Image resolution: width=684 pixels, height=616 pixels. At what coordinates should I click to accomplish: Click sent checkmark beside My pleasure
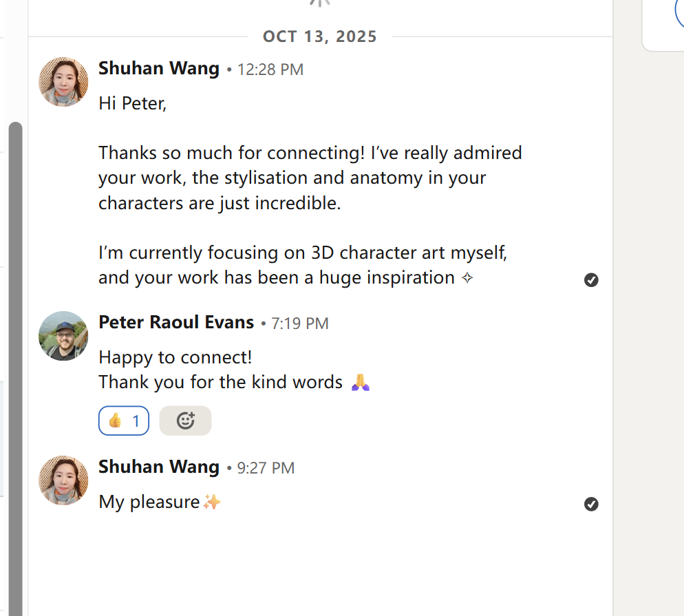tap(591, 505)
